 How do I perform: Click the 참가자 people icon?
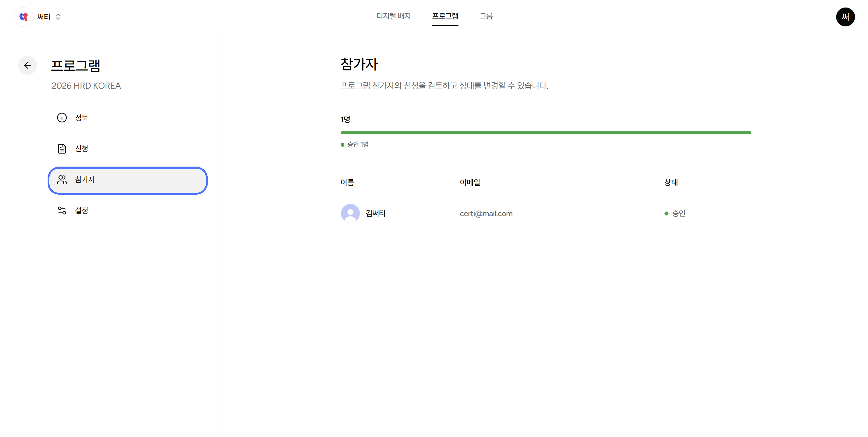click(62, 179)
